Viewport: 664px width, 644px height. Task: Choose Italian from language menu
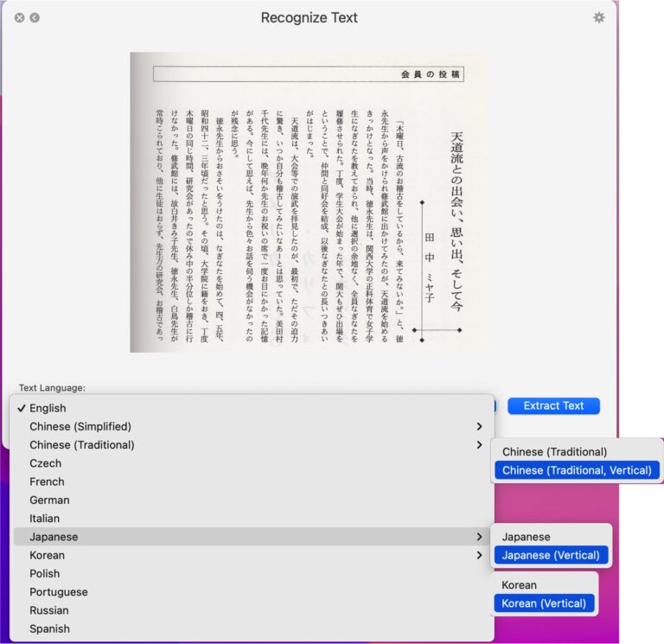44,519
